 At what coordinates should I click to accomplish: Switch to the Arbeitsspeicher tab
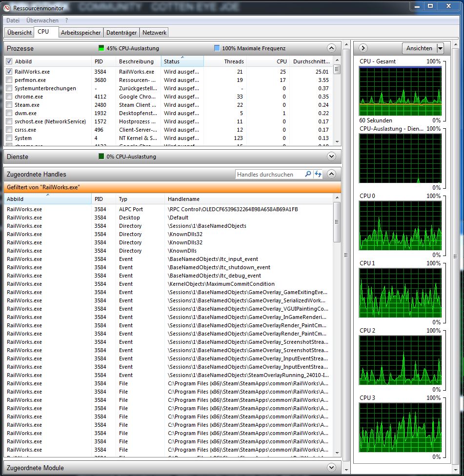pyautogui.click(x=81, y=33)
